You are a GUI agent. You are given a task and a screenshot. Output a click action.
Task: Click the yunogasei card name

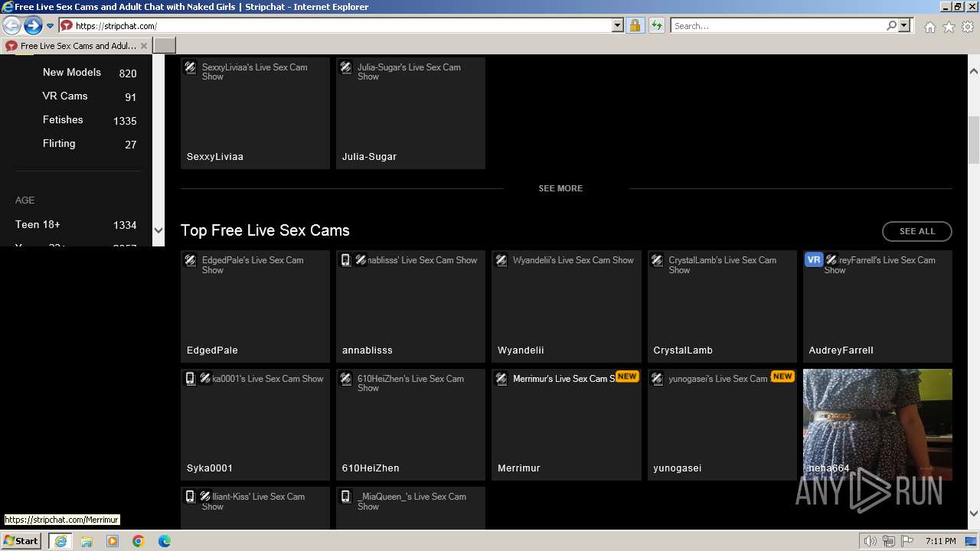click(678, 468)
